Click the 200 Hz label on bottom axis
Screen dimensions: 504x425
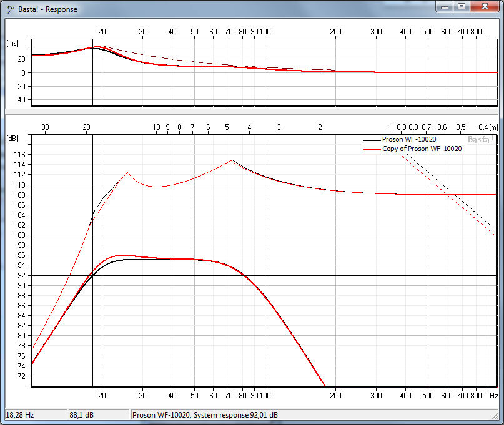(x=335, y=396)
